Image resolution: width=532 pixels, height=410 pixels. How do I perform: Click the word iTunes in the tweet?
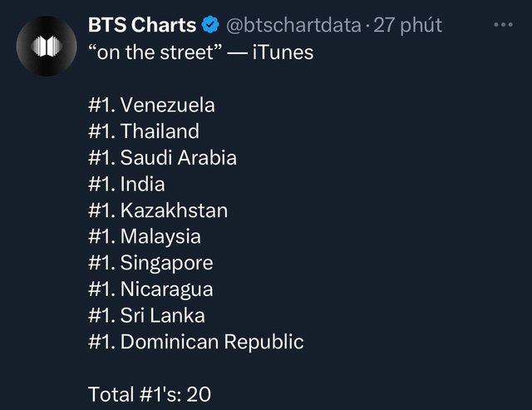tap(283, 52)
